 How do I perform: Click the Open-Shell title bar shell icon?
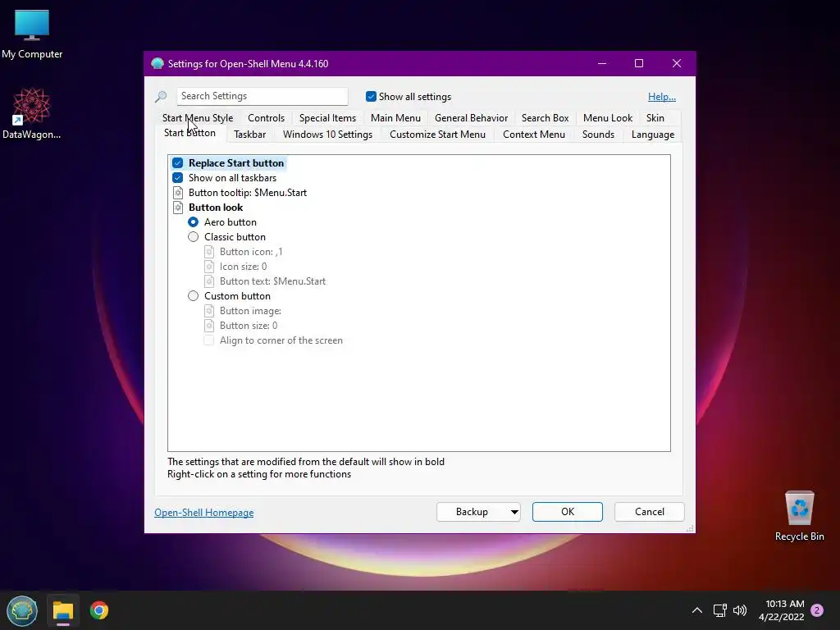(x=157, y=63)
